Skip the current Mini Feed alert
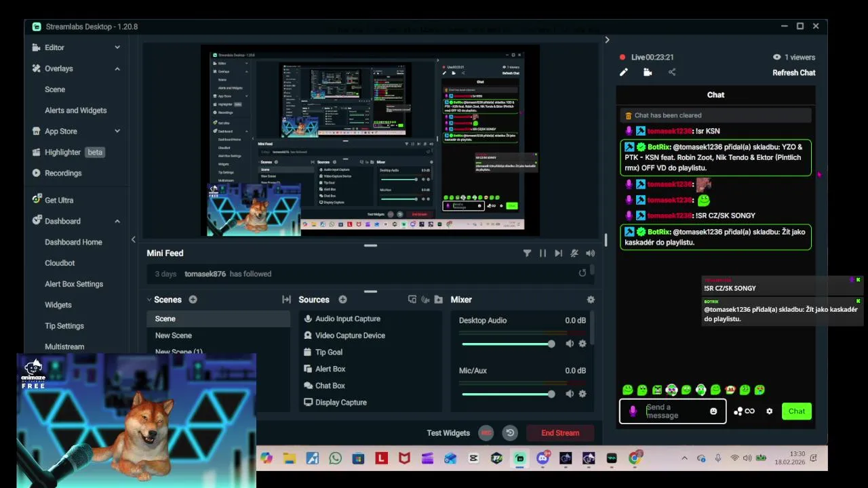 click(558, 253)
